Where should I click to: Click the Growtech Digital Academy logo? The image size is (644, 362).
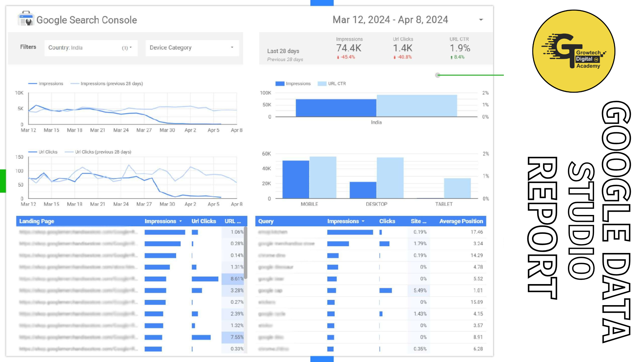point(574,51)
